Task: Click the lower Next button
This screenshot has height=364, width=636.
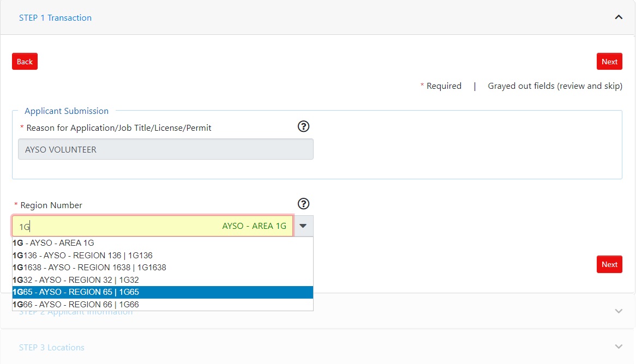Action: (609, 264)
